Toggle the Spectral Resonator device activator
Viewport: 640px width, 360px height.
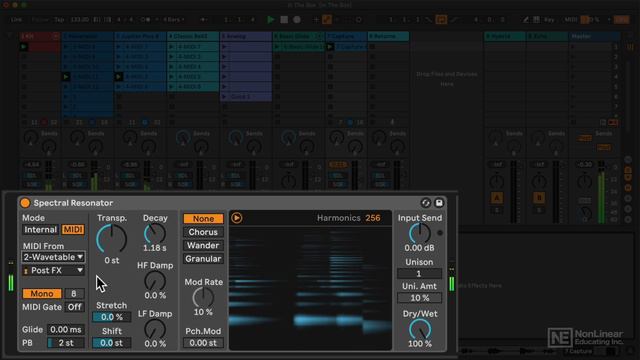tap(25, 203)
